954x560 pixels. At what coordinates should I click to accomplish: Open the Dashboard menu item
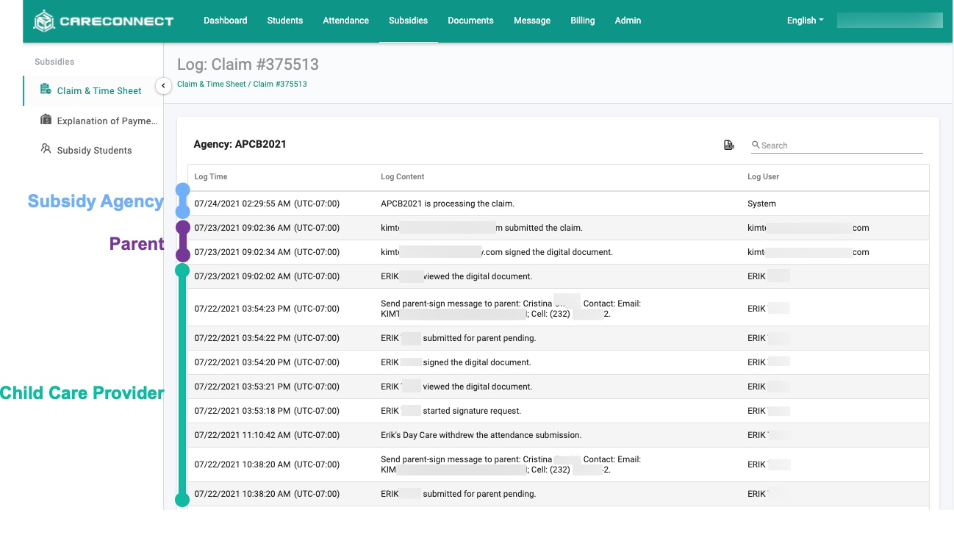pos(225,21)
